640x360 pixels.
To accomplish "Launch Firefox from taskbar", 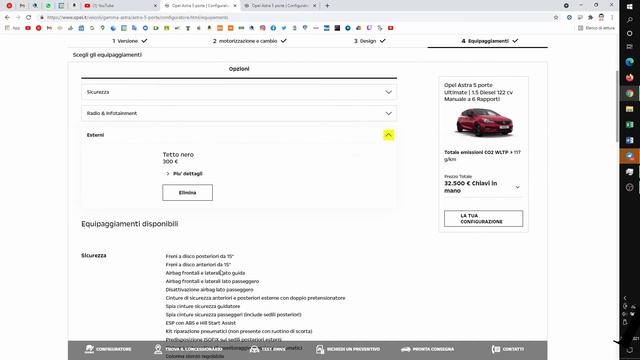I will point(629,78).
